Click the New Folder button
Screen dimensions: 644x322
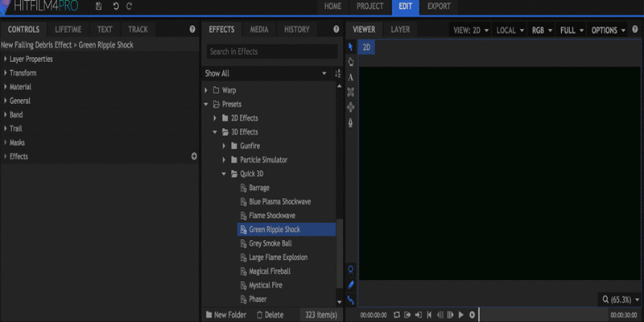pyautogui.click(x=226, y=315)
